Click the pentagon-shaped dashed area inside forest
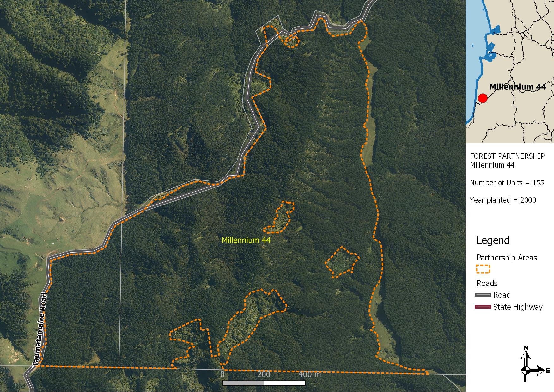 pos(342,262)
